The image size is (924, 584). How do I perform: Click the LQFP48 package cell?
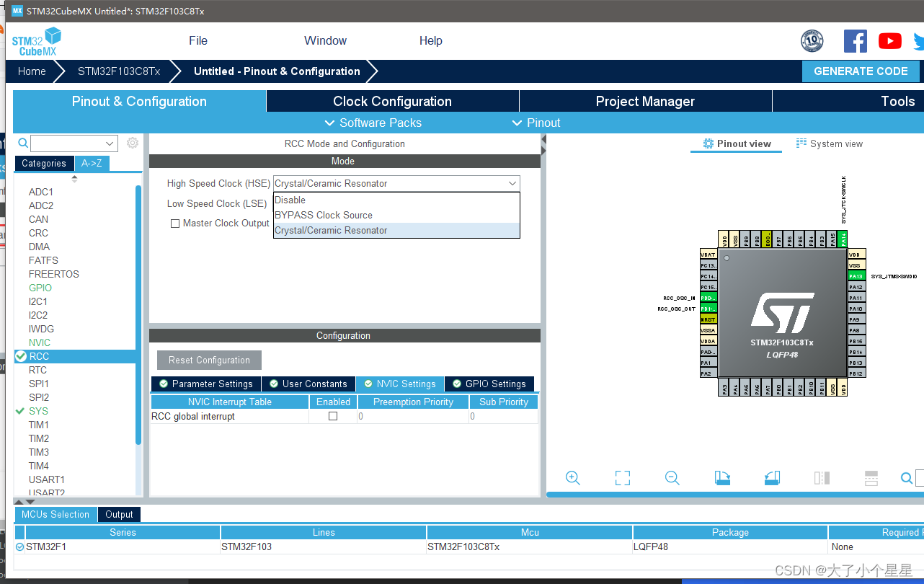[730, 547]
